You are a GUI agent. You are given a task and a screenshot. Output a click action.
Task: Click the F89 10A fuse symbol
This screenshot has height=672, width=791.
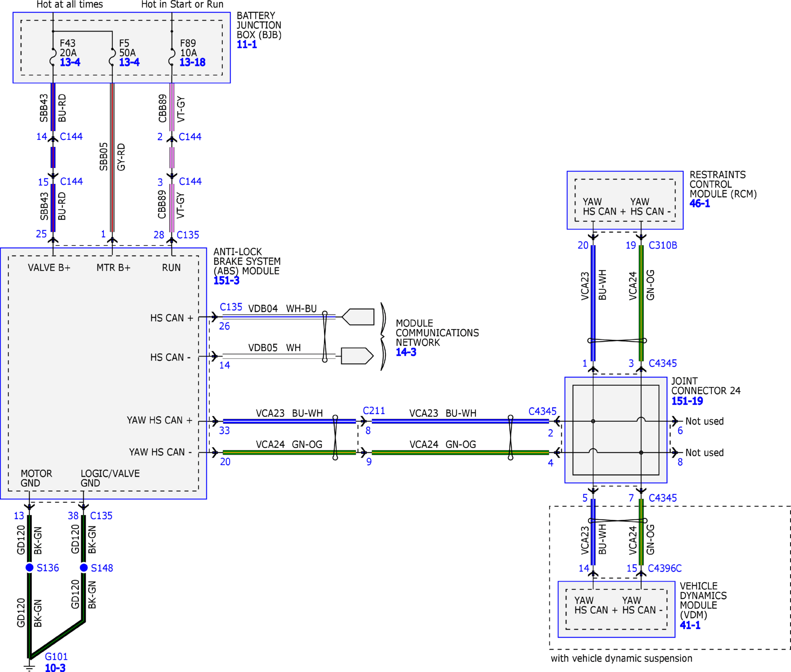click(x=172, y=57)
